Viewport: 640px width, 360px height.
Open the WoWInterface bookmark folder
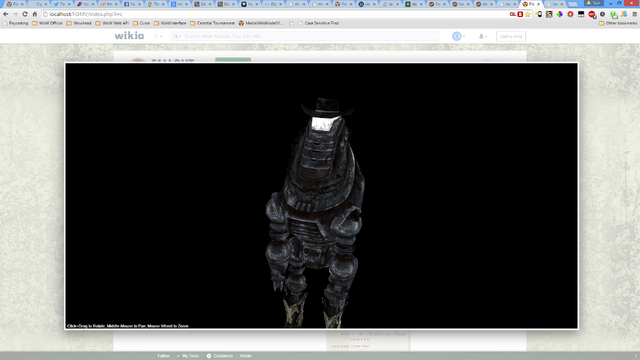tap(170, 23)
